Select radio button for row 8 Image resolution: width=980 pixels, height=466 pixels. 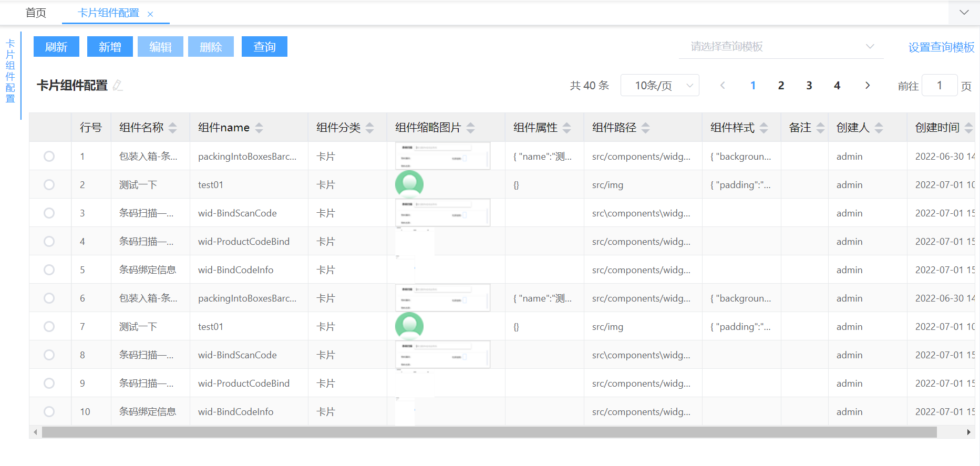49,355
